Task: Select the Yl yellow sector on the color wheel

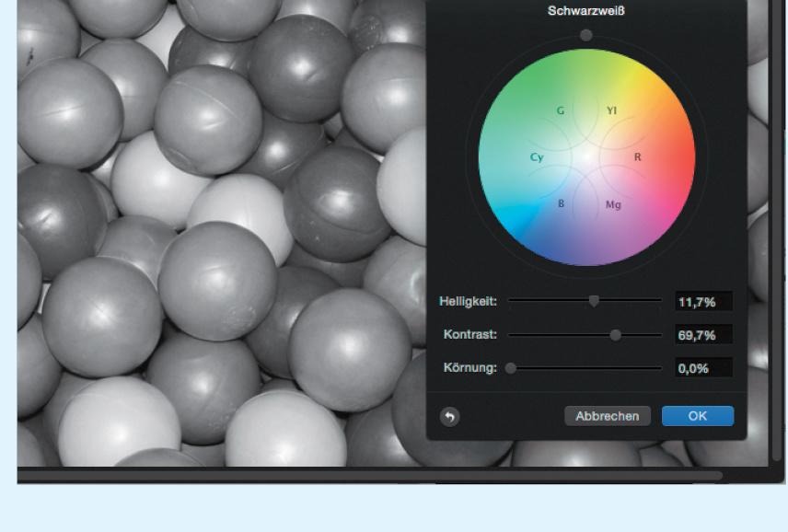Action: point(611,110)
